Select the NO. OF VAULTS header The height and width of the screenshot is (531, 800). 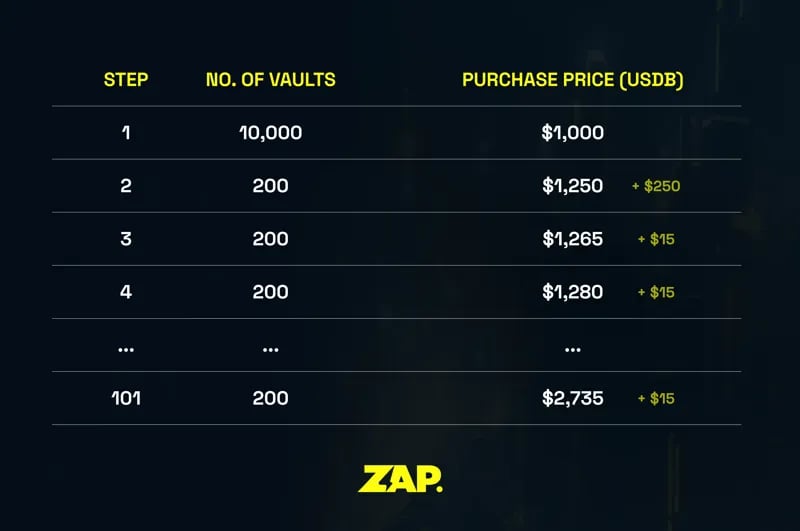[270, 80]
